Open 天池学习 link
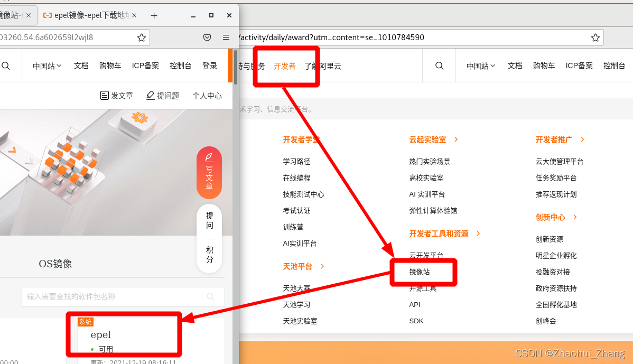 coord(297,305)
